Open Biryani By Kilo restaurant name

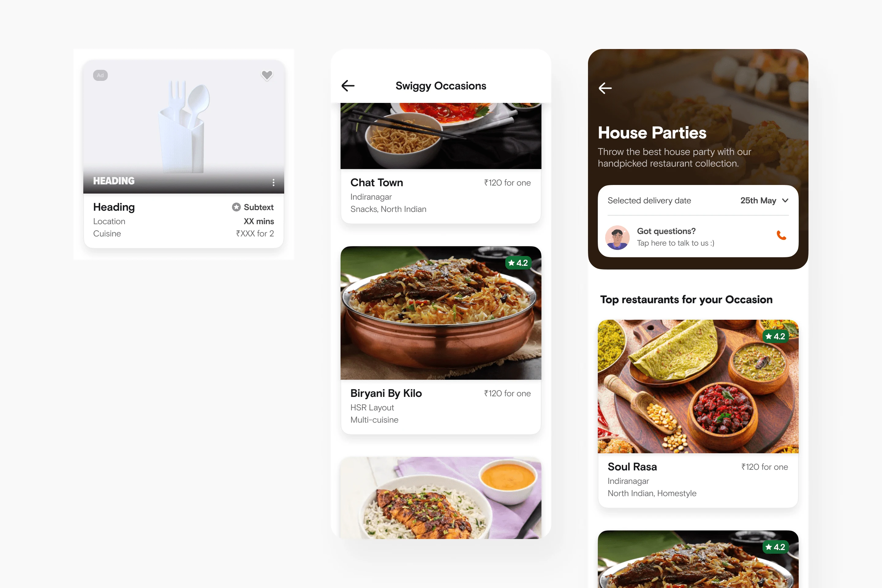click(x=386, y=393)
